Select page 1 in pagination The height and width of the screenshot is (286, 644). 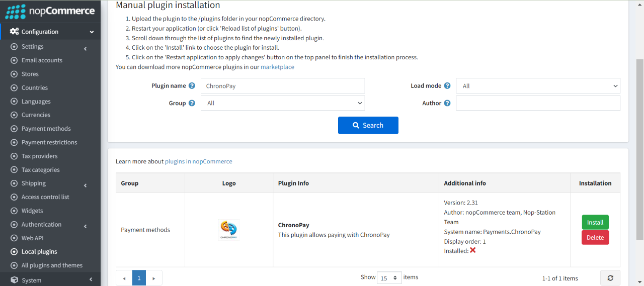tap(139, 278)
